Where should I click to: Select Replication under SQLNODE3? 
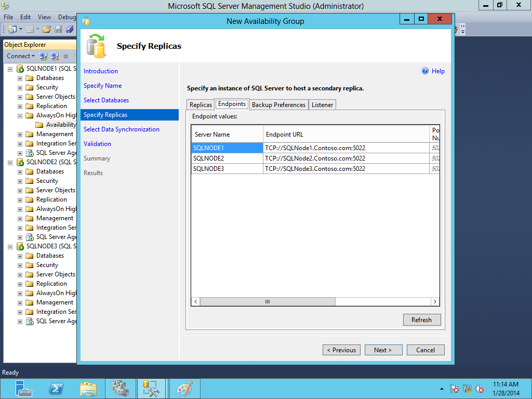[51, 284]
